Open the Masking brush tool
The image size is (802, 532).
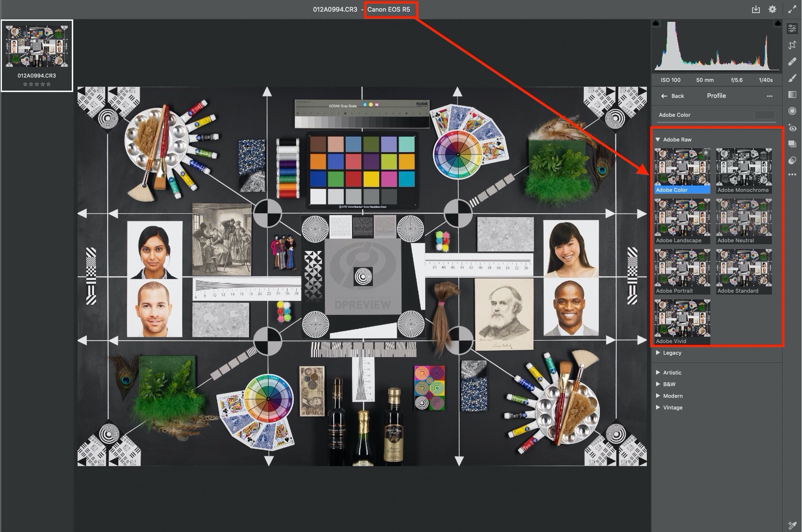click(793, 77)
